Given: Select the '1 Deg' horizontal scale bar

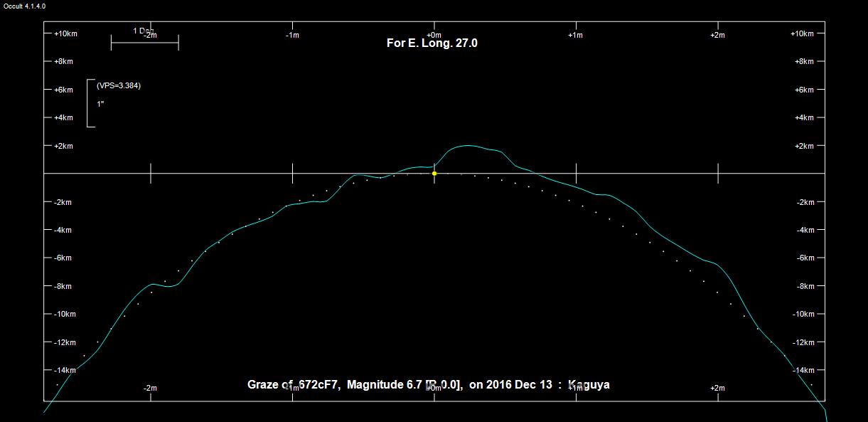Looking at the screenshot, I should (x=144, y=43).
